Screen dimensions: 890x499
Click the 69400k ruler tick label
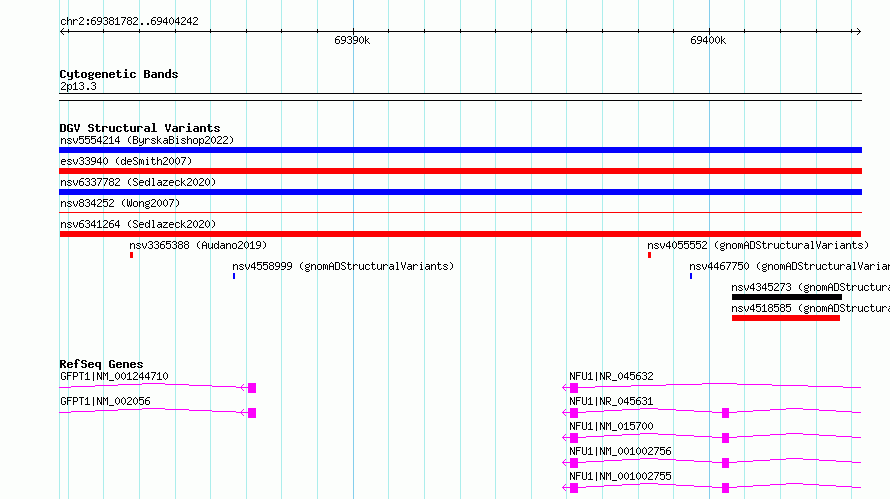[708, 40]
